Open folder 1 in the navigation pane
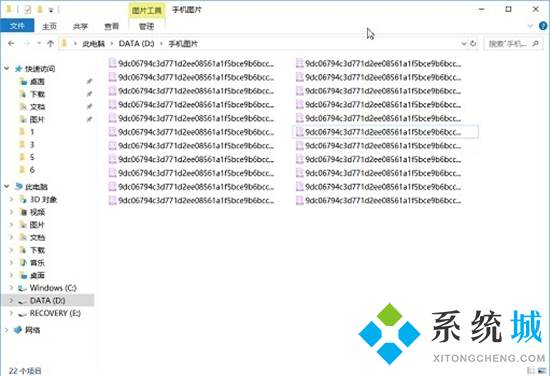 point(32,132)
